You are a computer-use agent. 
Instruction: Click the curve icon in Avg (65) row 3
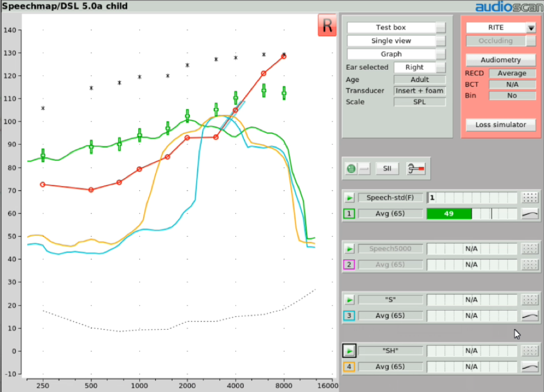click(x=530, y=316)
